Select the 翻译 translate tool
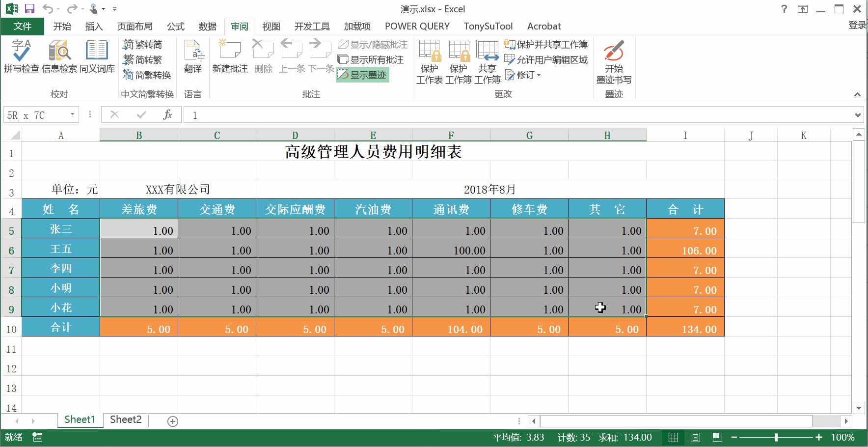 click(x=193, y=59)
